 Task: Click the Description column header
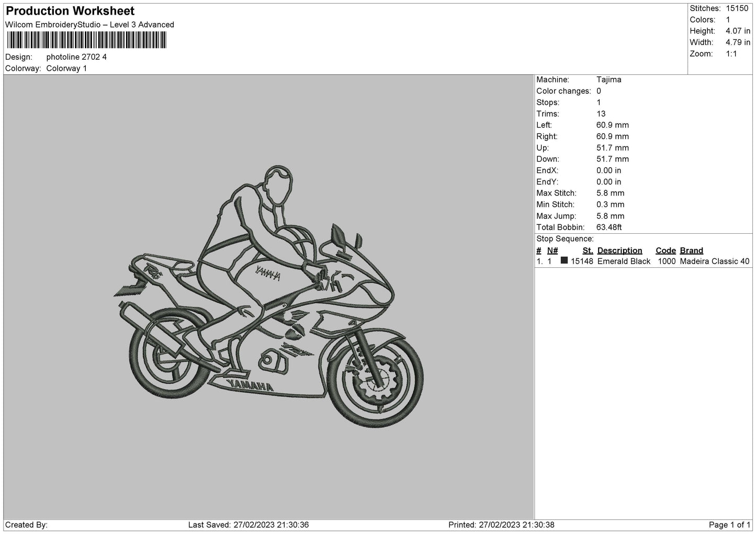pyautogui.click(x=619, y=251)
